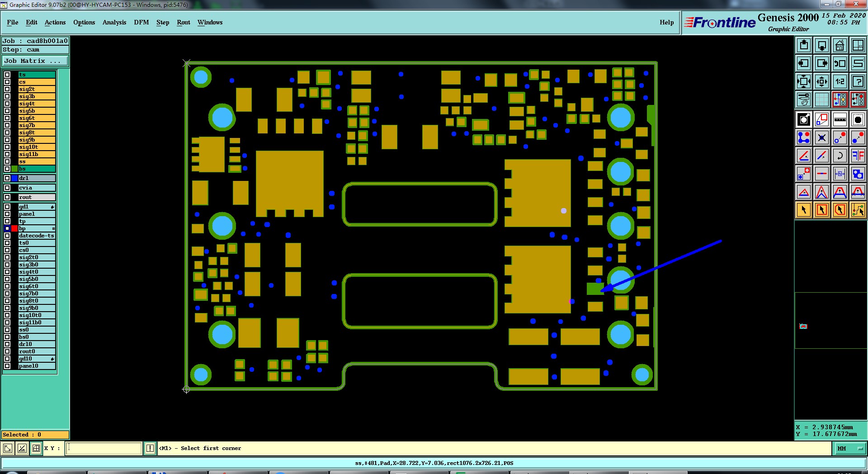Open the Rout menu
This screenshot has height=474, width=868.
[x=184, y=22]
